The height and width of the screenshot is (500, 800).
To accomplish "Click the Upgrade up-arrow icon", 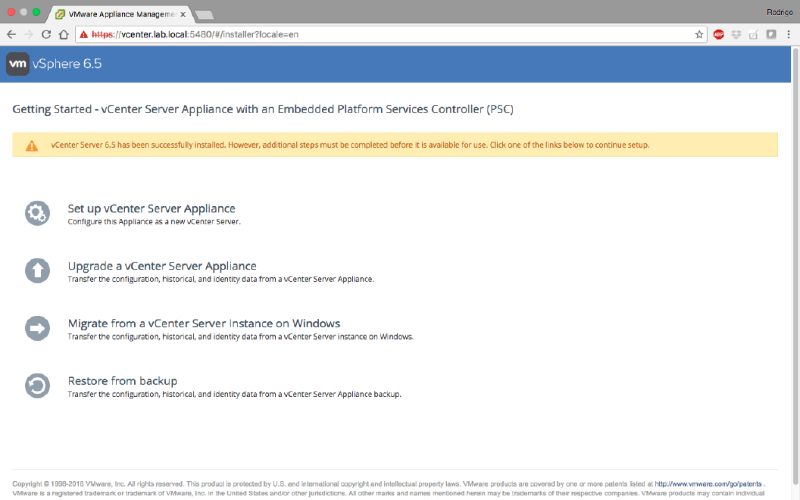I will tap(37, 270).
